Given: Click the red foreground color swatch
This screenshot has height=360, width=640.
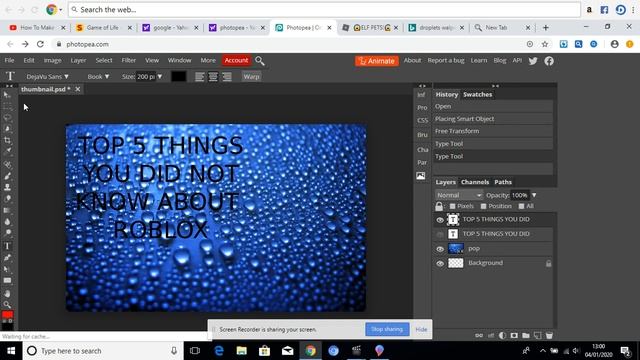Looking at the screenshot, I should pyautogui.click(x=7, y=314).
